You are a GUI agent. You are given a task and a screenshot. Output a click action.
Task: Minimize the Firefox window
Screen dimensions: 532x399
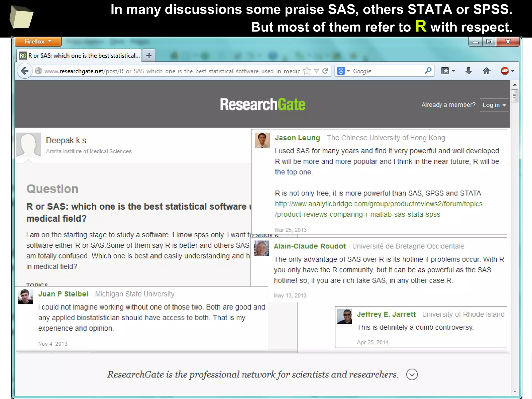(476, 42)
